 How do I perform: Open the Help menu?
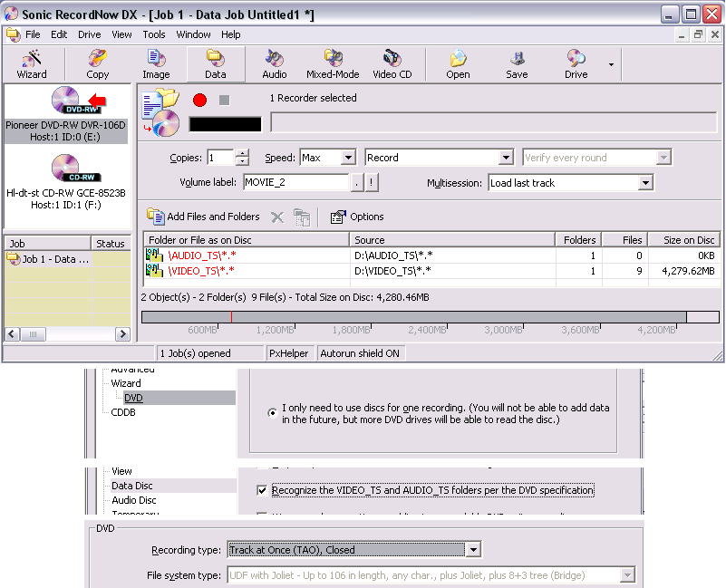[x=230, y=34]
